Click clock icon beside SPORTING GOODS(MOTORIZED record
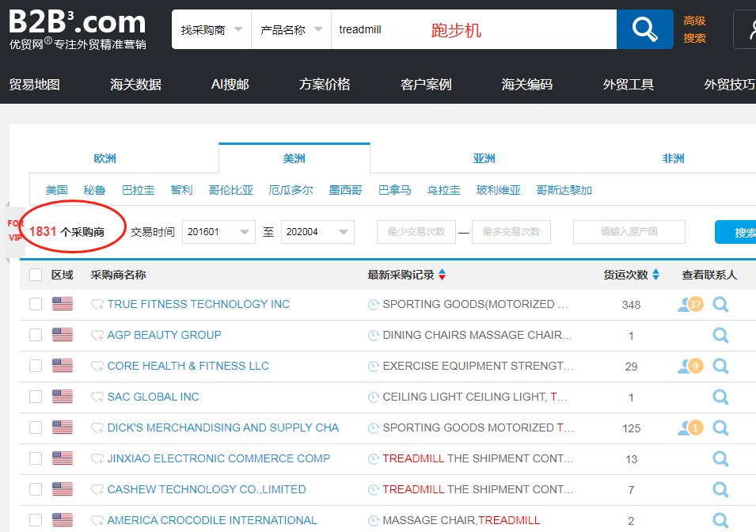 tap(374, 304)
